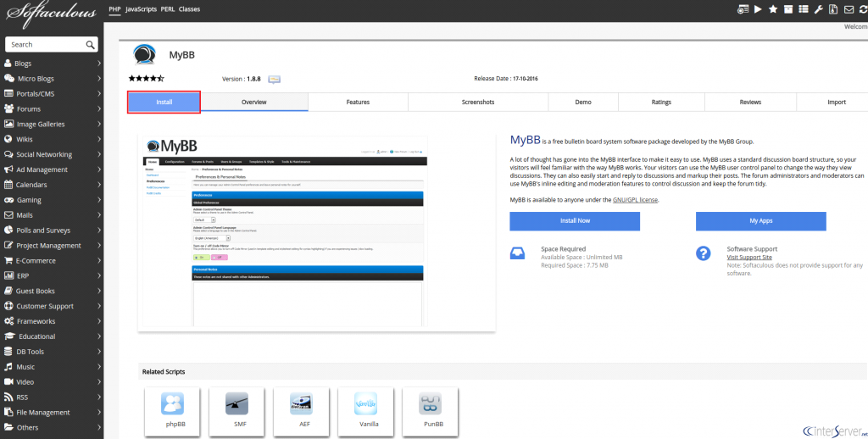The width and height of the screenshot is (868, 439).
Task: Expand Social Networking category chevron
Action: coord(98,154)
